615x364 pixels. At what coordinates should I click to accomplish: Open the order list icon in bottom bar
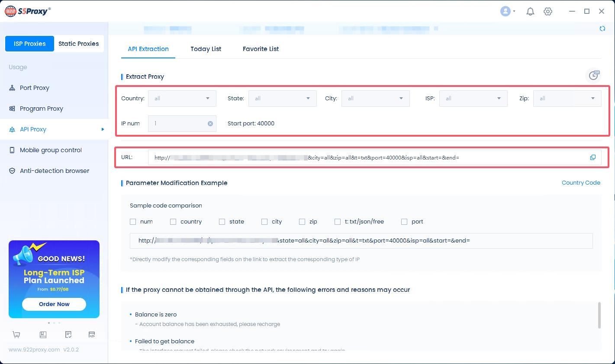click(68, 334)
